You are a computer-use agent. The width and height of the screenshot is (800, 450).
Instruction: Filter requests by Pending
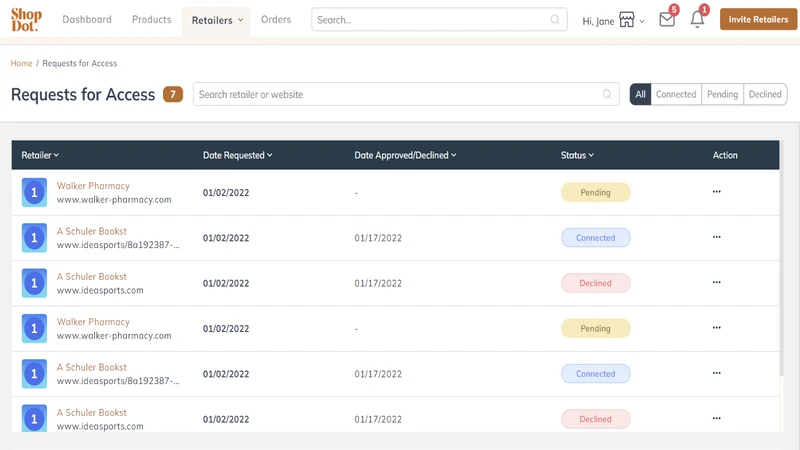(x=722, y=94)
